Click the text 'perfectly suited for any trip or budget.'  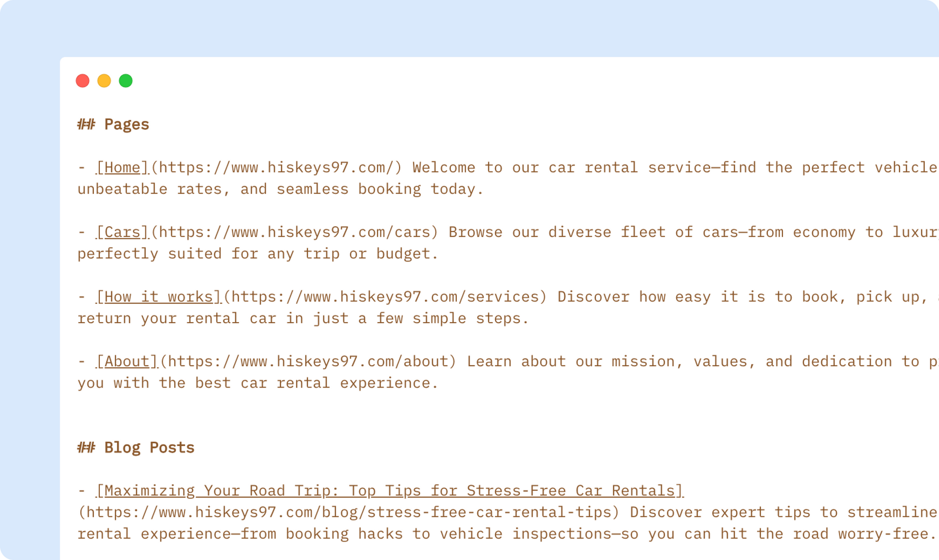coord(258,254)
